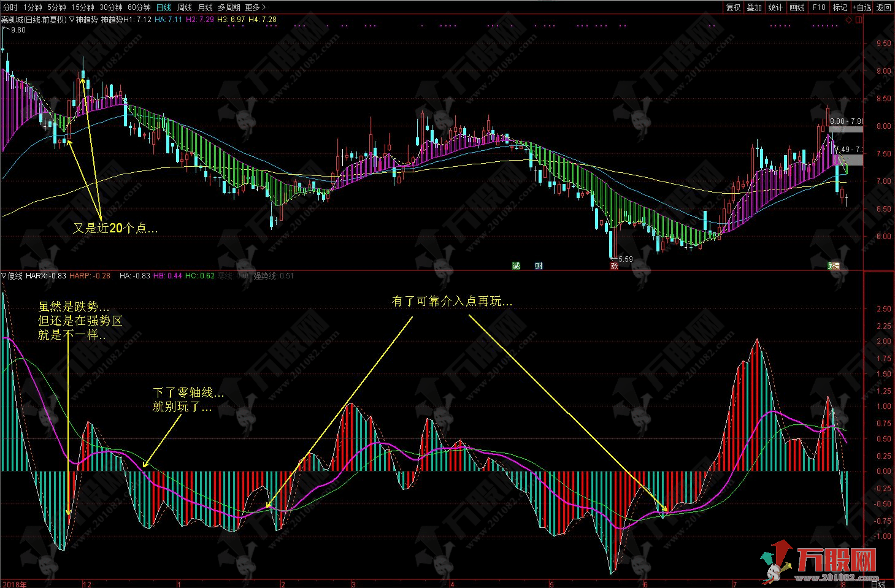Click the H3: 6.97 indicator value

231,20
